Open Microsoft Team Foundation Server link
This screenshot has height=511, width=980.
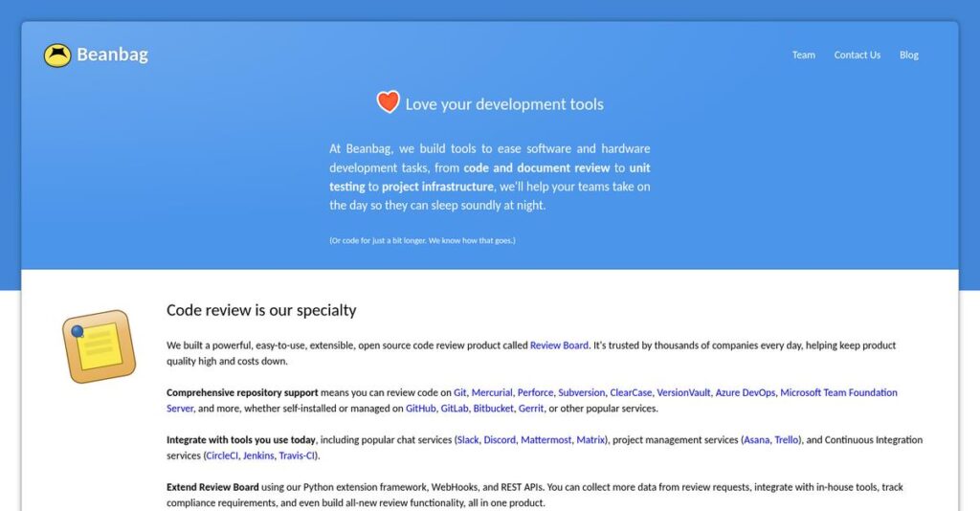point(838,393)
